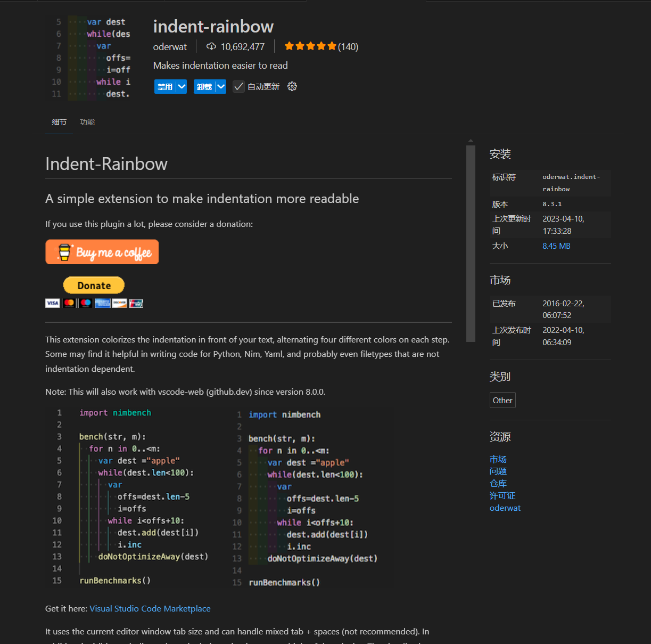Click the 大小 label
The image size is (651, 644).
point(500,246)
